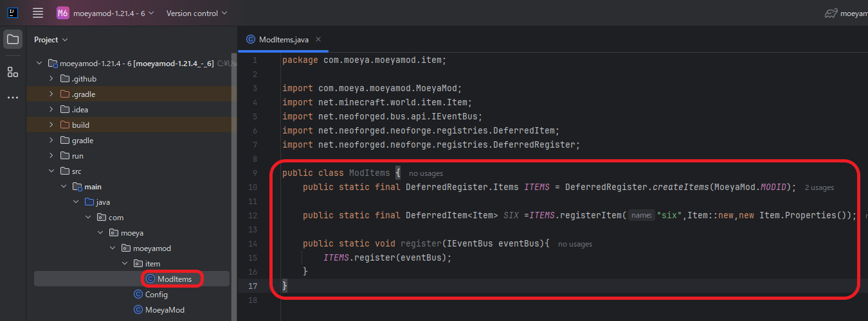This screenshot has width=868, height=321.
Task: Click the package declaration on line 1
Action: point(364,60)
